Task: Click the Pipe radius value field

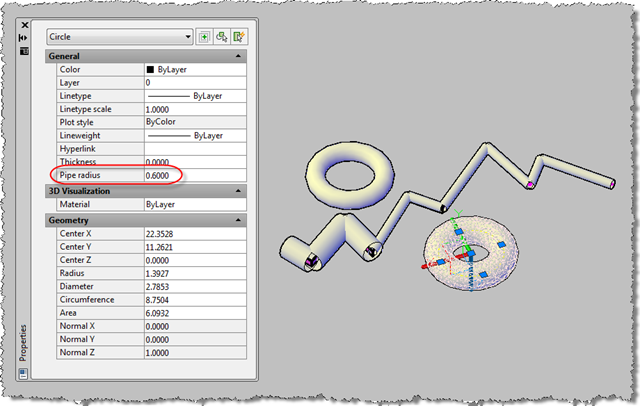Action: [x=195, y=175]
